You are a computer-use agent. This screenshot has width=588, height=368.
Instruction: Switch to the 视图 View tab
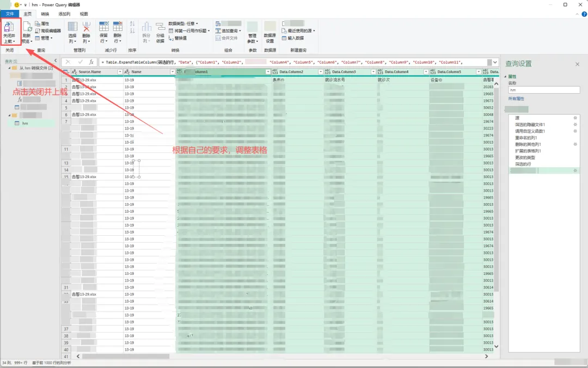coord(84,14)
